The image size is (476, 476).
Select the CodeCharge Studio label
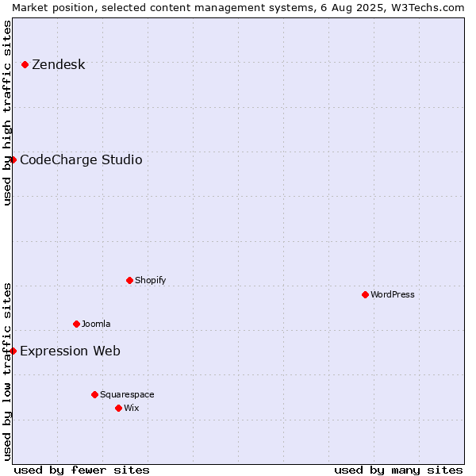(81, 159)
